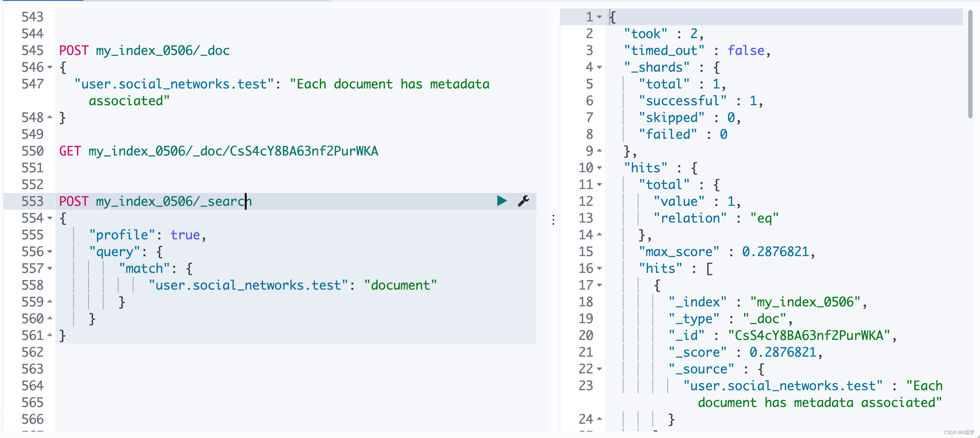Collapse the _source block at line 22
Screen dimensions: 980x438
(600, 369)
